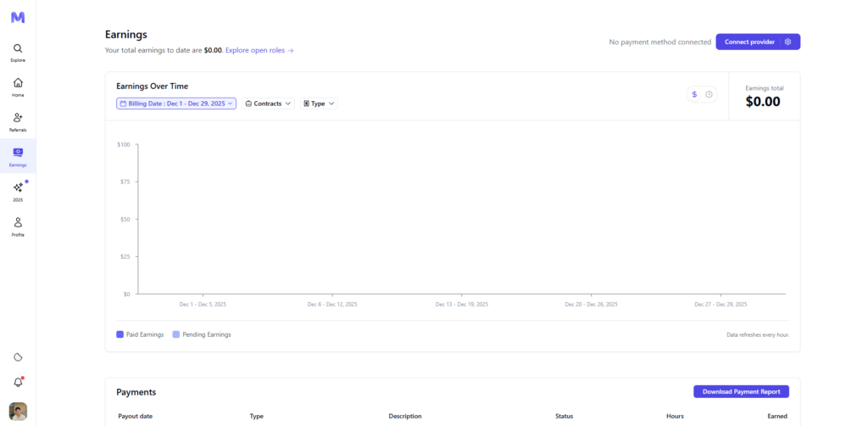Screen dimensions: 868x426
Task: Click the gear icon on Connect provider
Action: 787,42
